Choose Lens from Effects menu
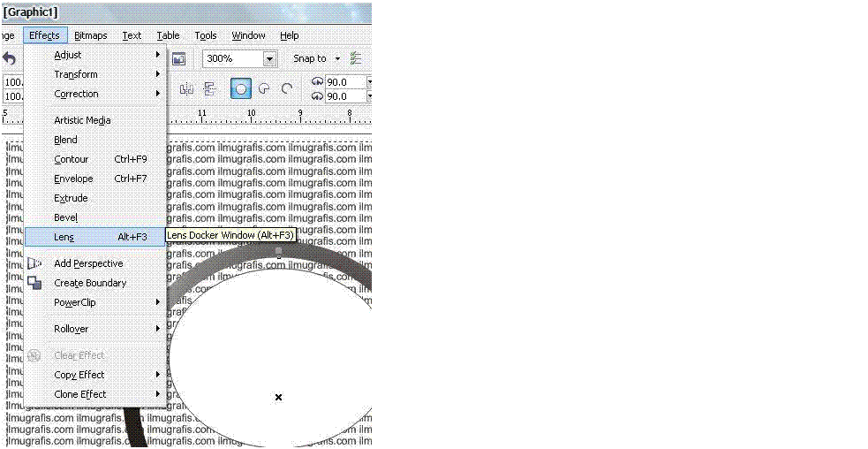 point(94,237)
